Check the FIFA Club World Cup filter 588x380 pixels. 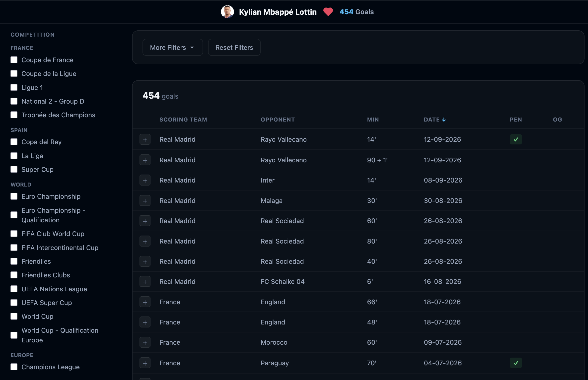14,234
